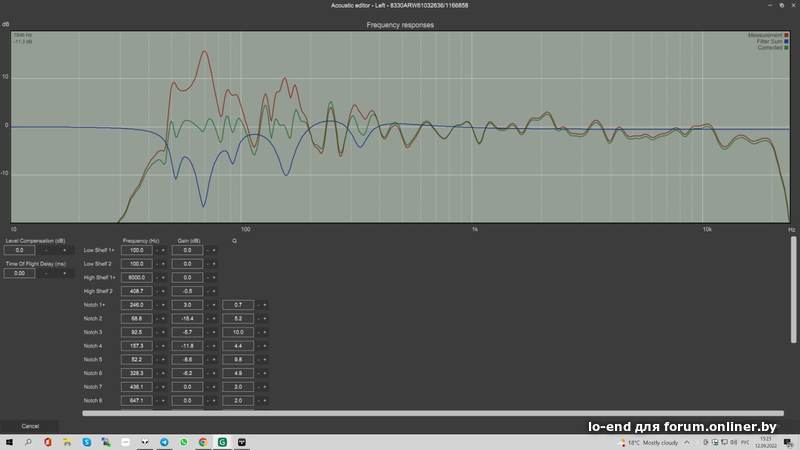Screen dimensions: 800x450
Task: Open taskbar Search magnifier
Action: click(28, 442)
